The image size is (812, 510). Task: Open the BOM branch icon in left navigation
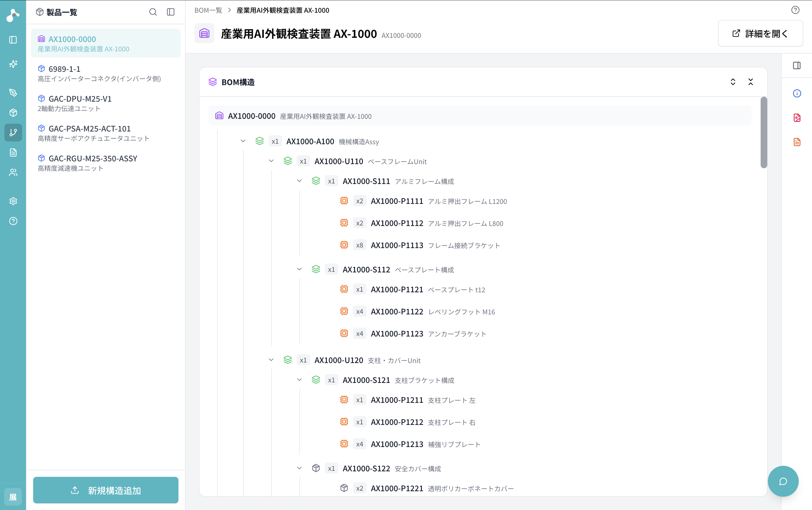(13, 133)
